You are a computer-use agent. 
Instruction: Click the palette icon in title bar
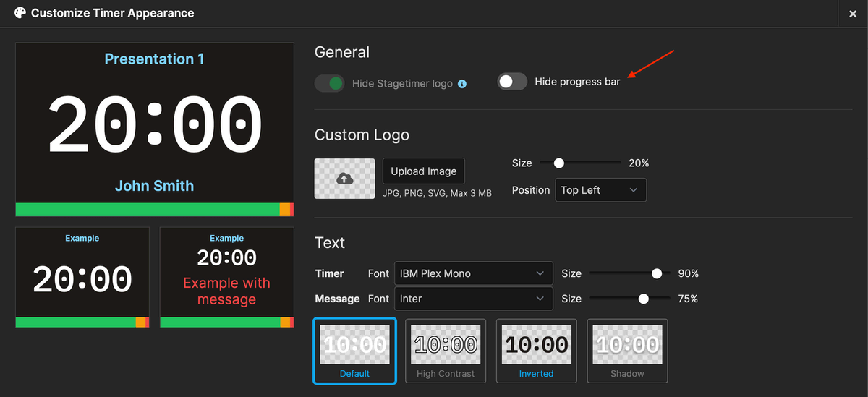tap(20, 13)
